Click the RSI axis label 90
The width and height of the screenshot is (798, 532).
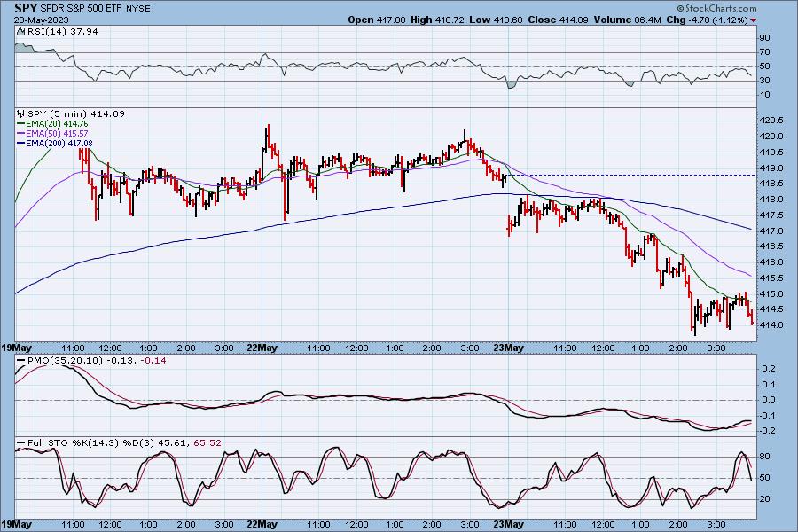(764, 37)
